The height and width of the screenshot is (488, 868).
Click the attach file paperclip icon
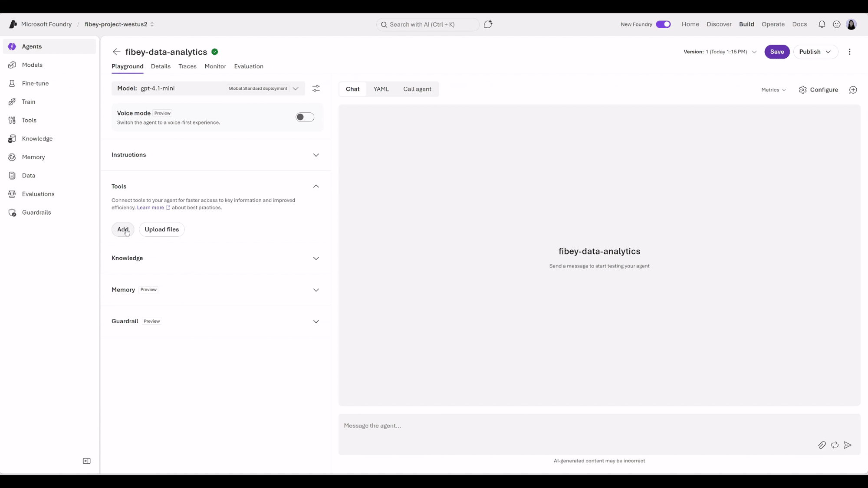(x=822, y=445)
